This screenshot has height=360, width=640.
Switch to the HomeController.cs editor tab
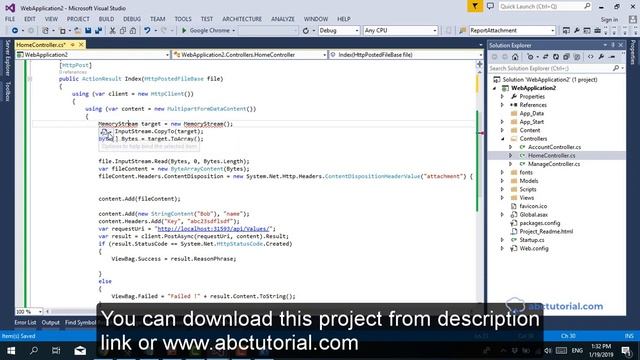point(41,44)
